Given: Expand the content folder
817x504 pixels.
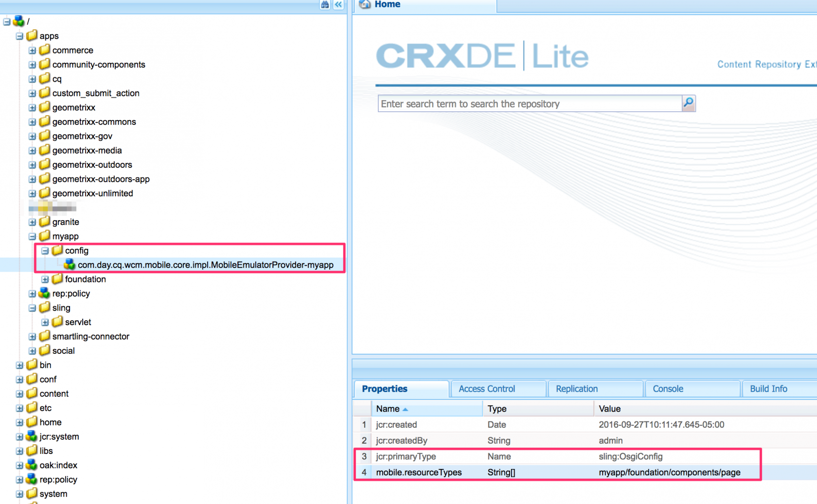Looking at the screenshot, I should coord(19,394).
